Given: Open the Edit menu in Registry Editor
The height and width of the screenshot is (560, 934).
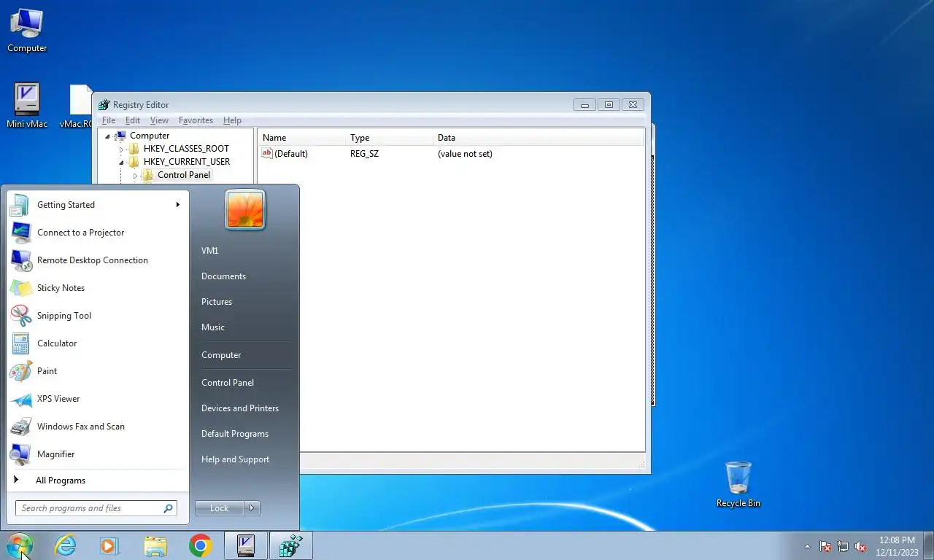Looking at the screenshot, I should (133, 120).
